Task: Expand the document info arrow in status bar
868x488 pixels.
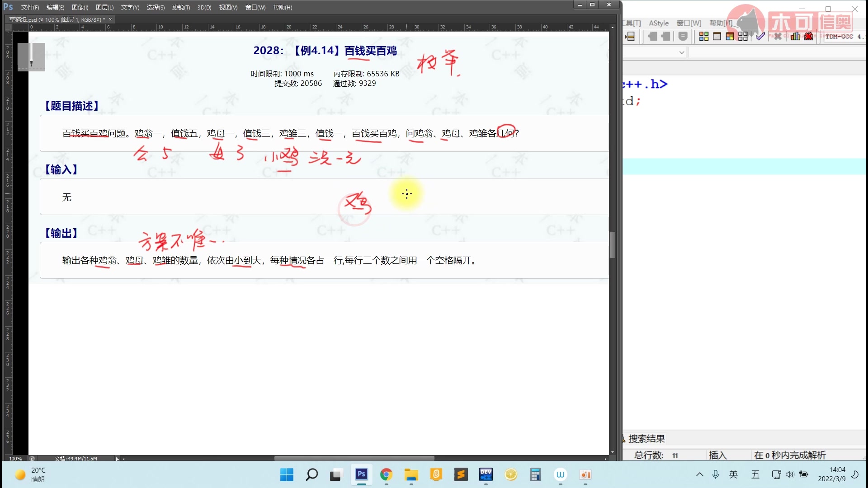Action: [x=117, y=459]
